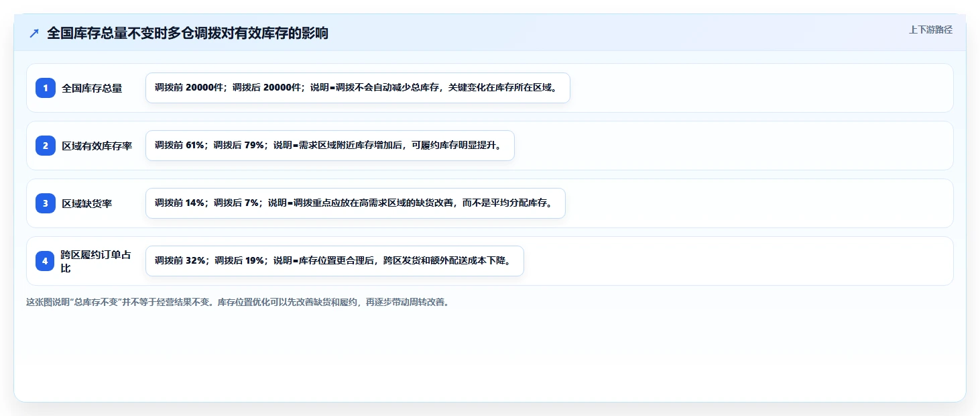The image size is (980, 416).
Task: Click the 调拨前 32% description box
Action: 334,261
